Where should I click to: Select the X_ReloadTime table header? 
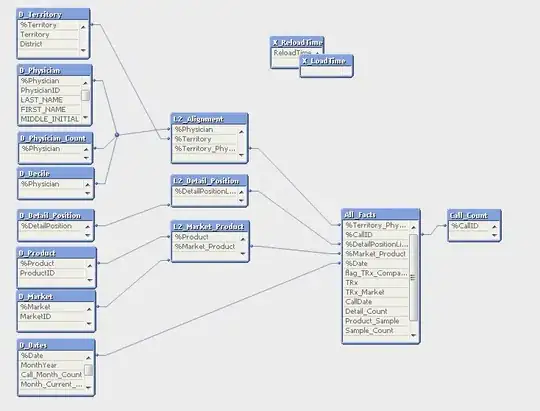tap(297, 42)
